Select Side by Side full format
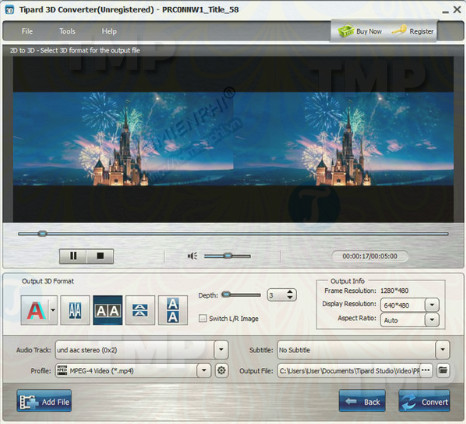Image resolution: width=466 pixels, height=424 pixels. coord(108,310)
